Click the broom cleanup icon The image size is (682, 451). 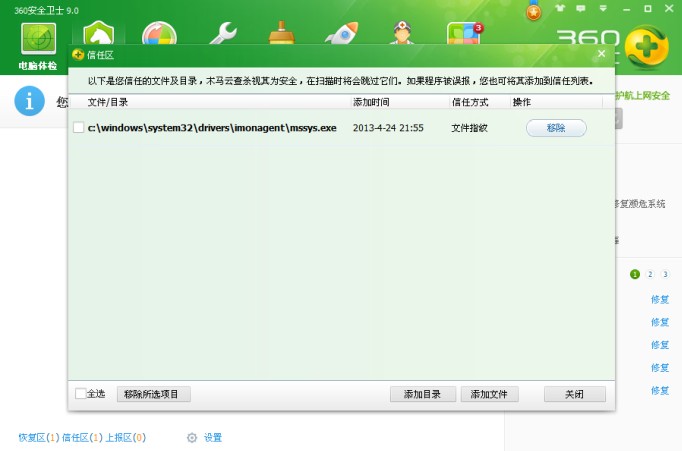281,33
